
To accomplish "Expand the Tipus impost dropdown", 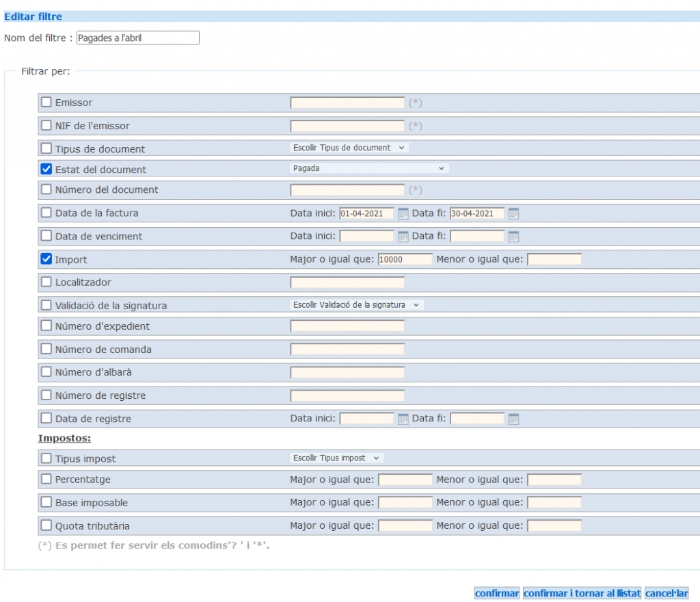I will click(x=336, y=458).
